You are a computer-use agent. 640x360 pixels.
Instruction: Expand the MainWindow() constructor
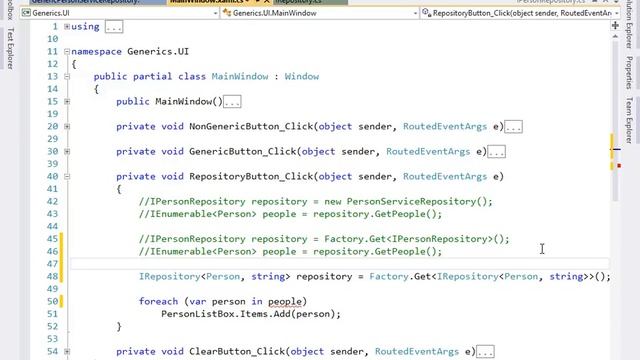[x=67, y=101]
